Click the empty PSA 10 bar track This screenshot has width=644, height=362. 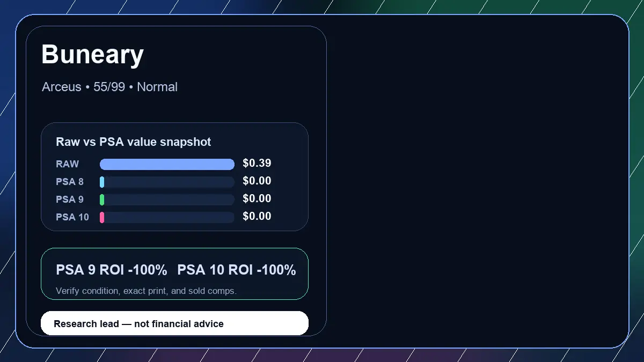coord(169,217)
